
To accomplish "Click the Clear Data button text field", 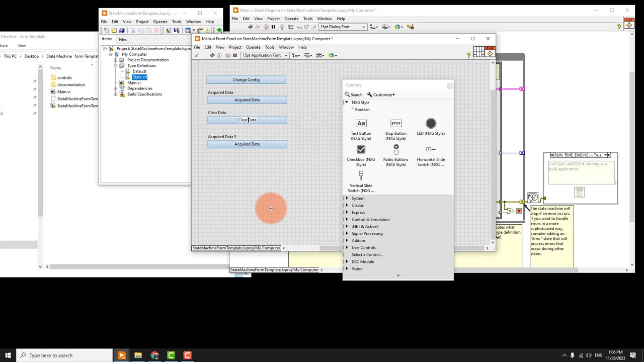I will [x=247, y=120].
